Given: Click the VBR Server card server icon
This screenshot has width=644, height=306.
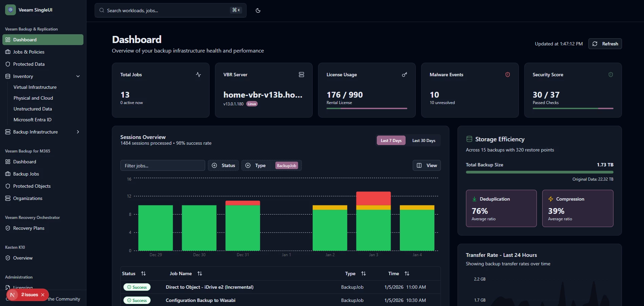Looking at the screenshot, I should pos(301,75).
